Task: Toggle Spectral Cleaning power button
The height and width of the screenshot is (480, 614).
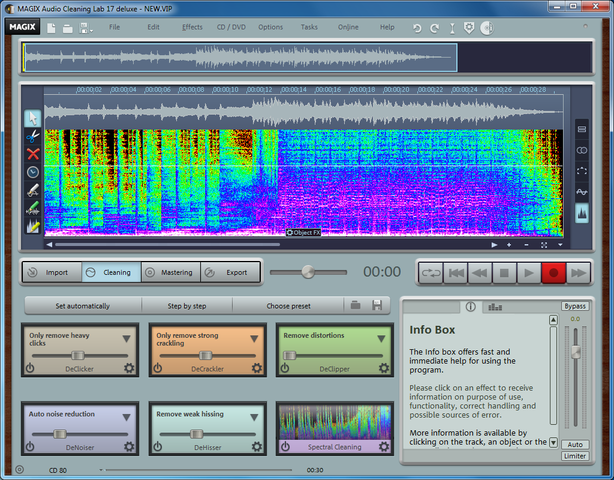Action: pos(285,446)
